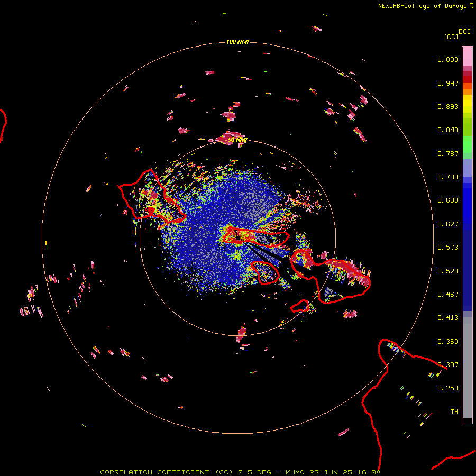Image resolution: width=476 pixels, height=476 pixels.
Task: Click the KHMO radar site identifier
Action: tap(295, 472)
